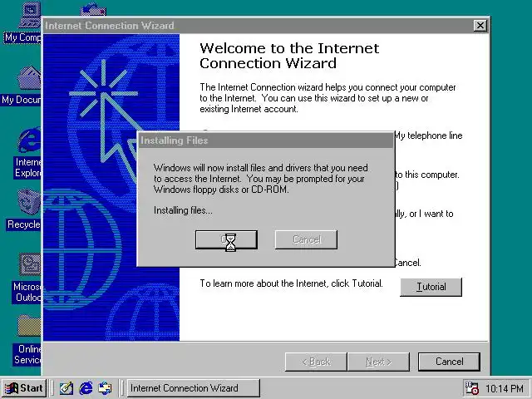The width and height of the screenshot is (532, 399).
Task: Click the Task Scheduler tray icon
Action: (471, 388)
